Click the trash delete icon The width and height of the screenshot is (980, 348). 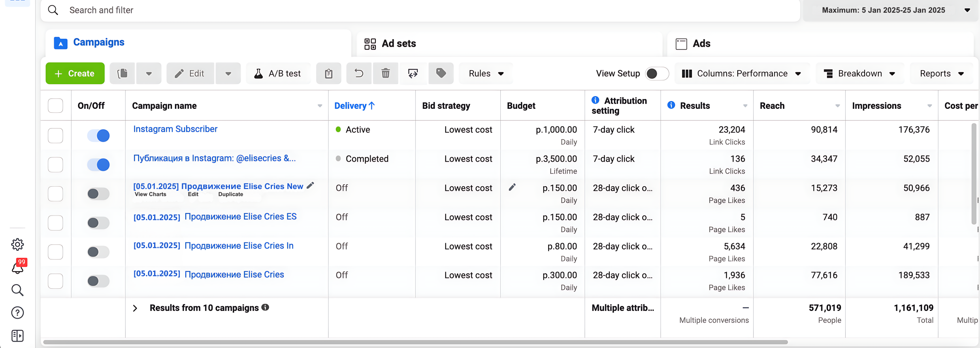[x=385, y=74]
